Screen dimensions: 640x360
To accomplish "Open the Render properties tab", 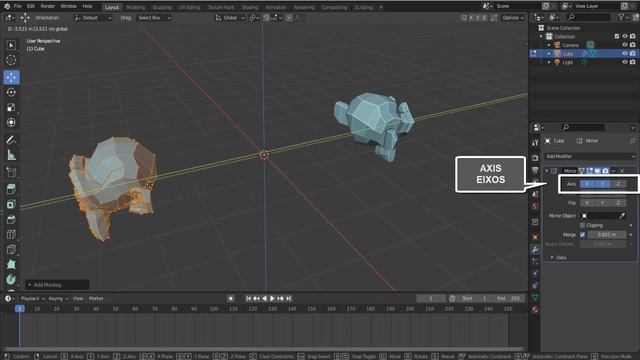I will coord(535,158).
